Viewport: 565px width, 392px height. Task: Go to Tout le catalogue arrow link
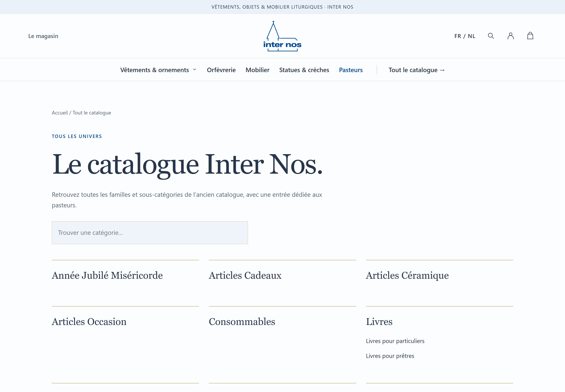pos(417,70)
